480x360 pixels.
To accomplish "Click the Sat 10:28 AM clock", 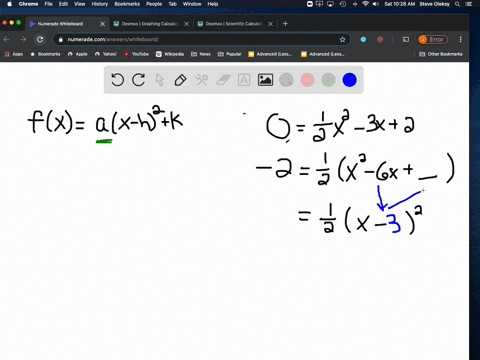I will 400,4.
